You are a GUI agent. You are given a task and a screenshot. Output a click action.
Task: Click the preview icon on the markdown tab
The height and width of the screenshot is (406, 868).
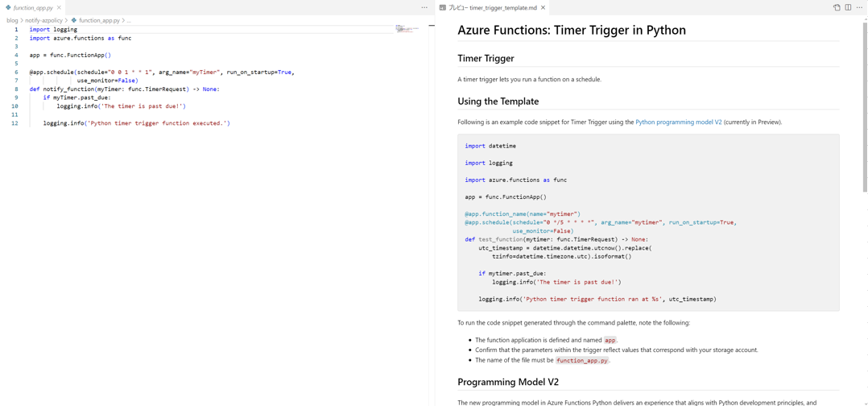443,8
